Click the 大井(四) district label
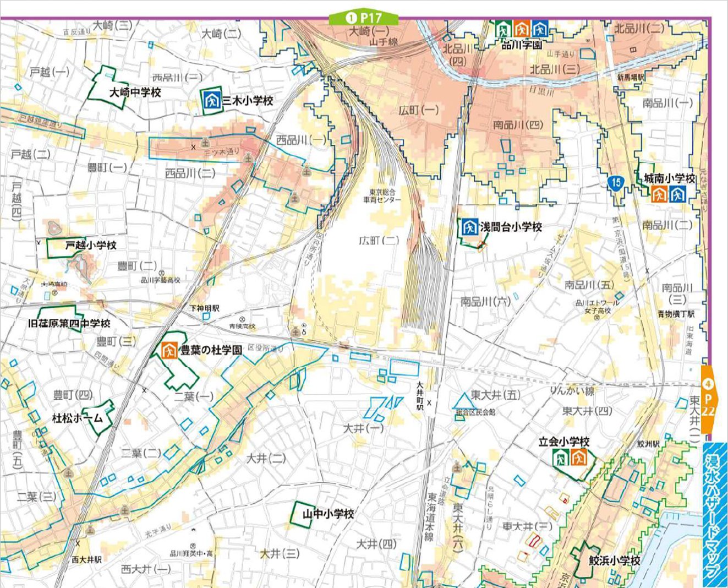728x588 pixels. (376, 544)
